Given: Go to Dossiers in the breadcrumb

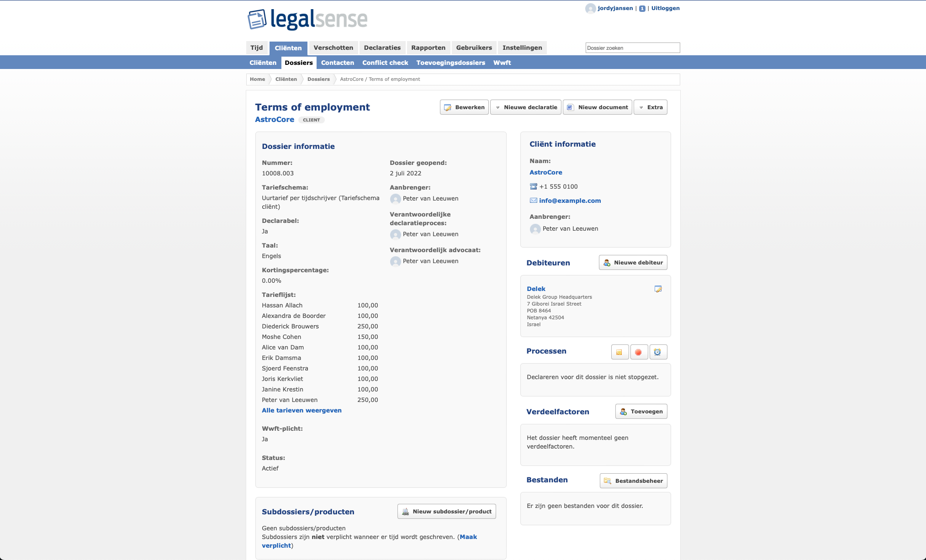Looking at the screenshot, I should [x=318, y=79].
